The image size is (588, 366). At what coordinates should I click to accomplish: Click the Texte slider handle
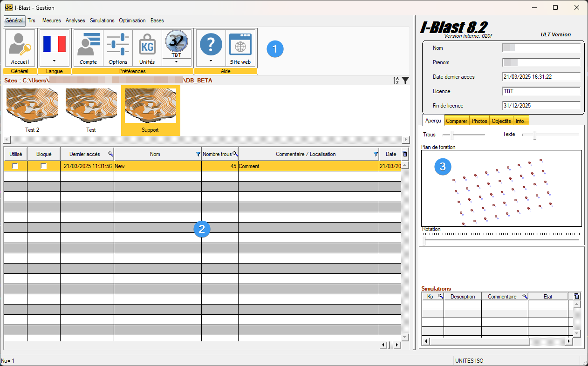click(535, 135)
